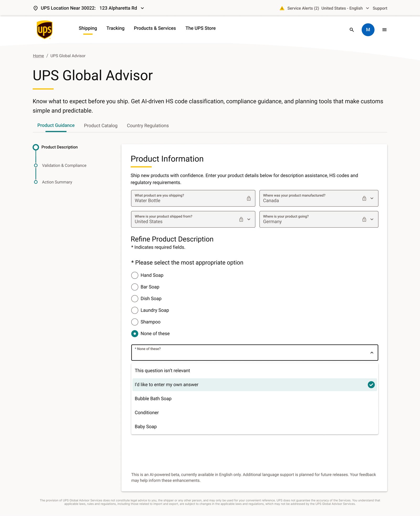Click the green checkmark on selected answer
This screenshot has width=420, height=516.
[371, 385]
